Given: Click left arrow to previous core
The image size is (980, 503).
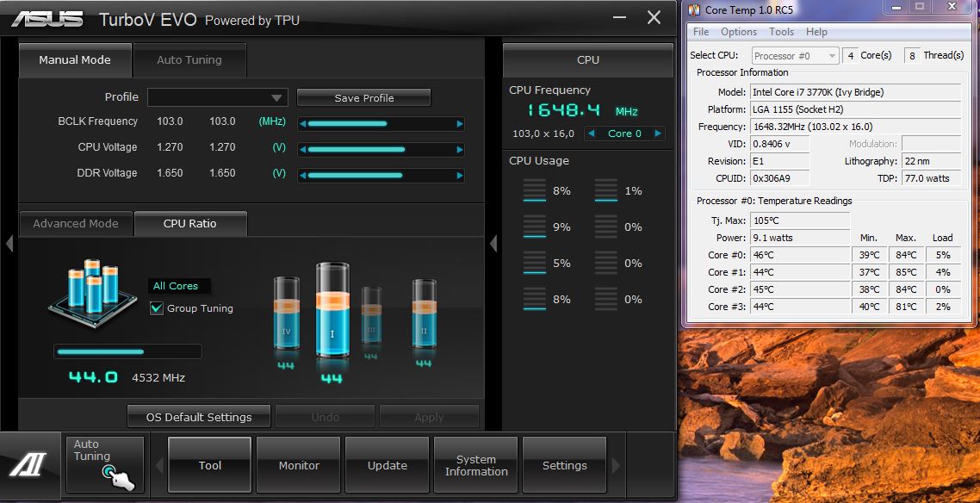Looking at the screenshot, I should pos(591,134).
